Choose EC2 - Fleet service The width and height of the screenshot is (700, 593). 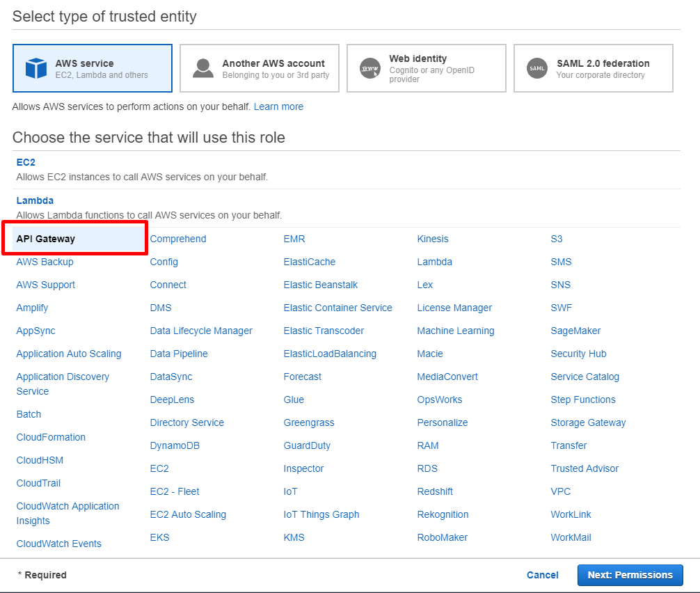tap(175, 491)
